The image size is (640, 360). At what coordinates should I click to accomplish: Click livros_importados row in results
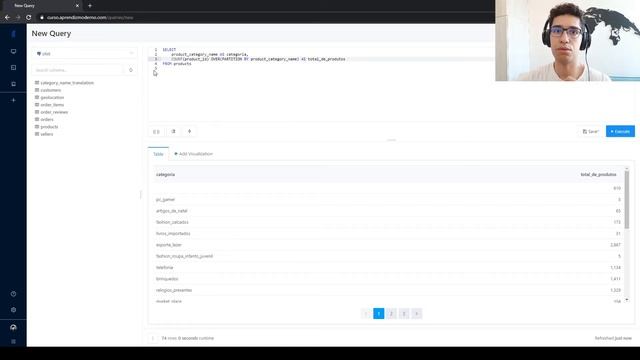tap(388, 233)
